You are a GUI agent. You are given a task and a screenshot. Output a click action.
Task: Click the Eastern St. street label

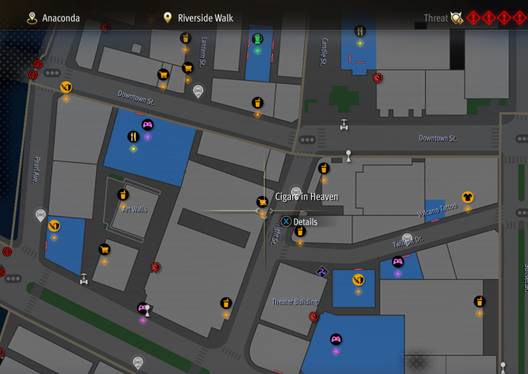pyautogui.click(x=204, y=52)
